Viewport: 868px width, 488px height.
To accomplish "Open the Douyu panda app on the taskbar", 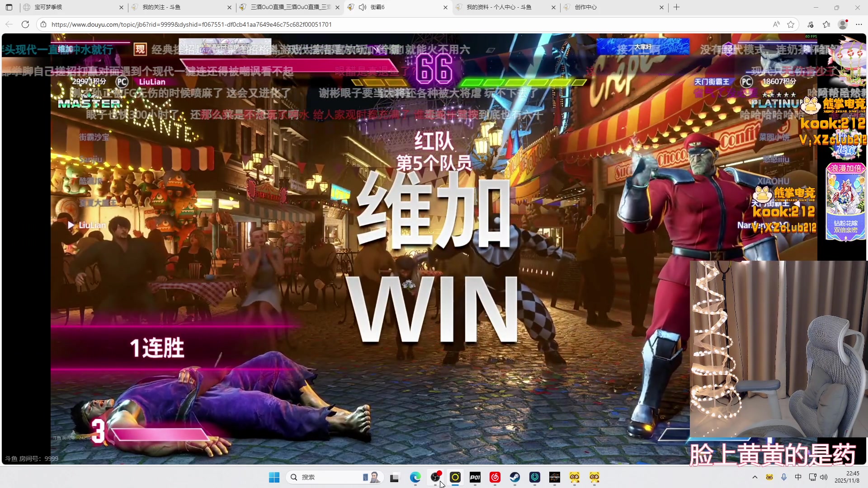I will pos(575,478).
